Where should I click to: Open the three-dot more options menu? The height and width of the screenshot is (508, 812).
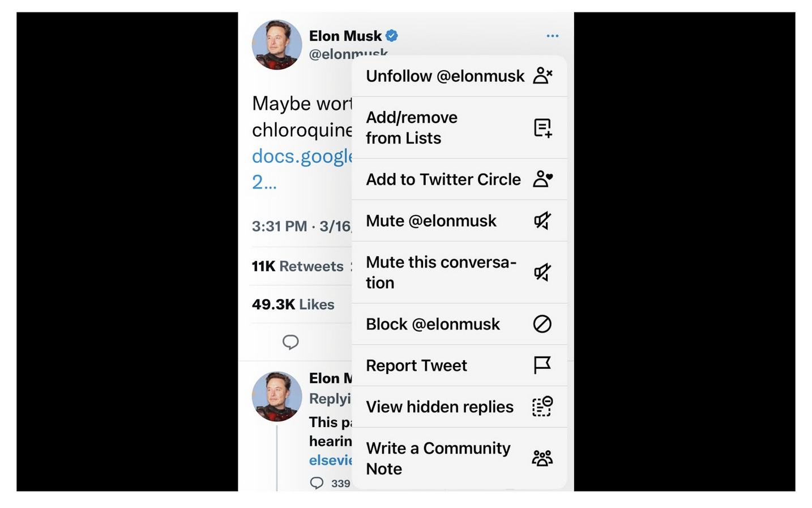click(x=553, y=36)
